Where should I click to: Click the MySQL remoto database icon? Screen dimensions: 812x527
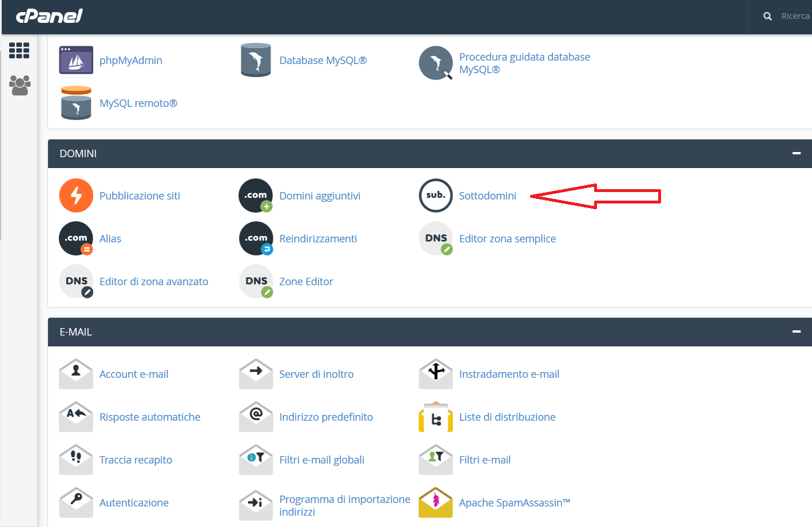(x=76, y=103)
